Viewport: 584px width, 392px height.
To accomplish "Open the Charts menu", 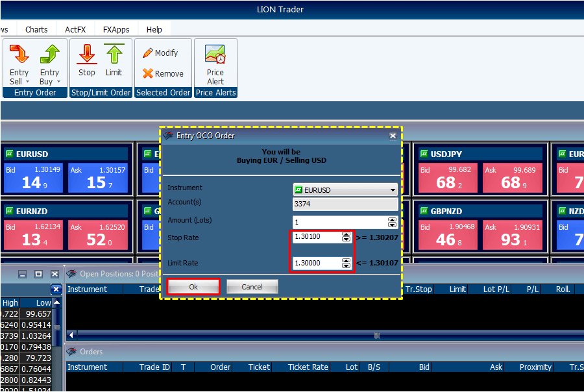I will point(36,29).
